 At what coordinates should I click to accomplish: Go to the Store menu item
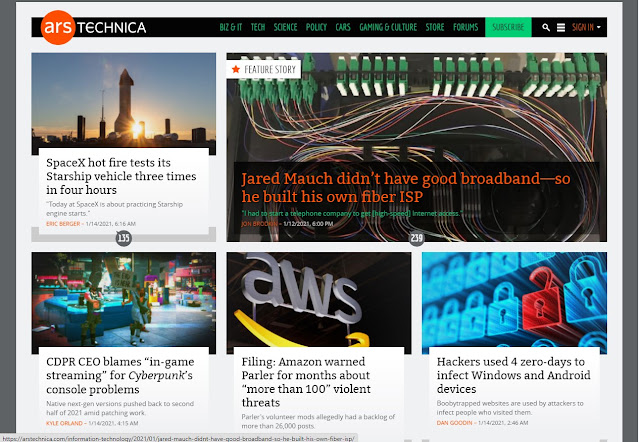tap(435, 27)
